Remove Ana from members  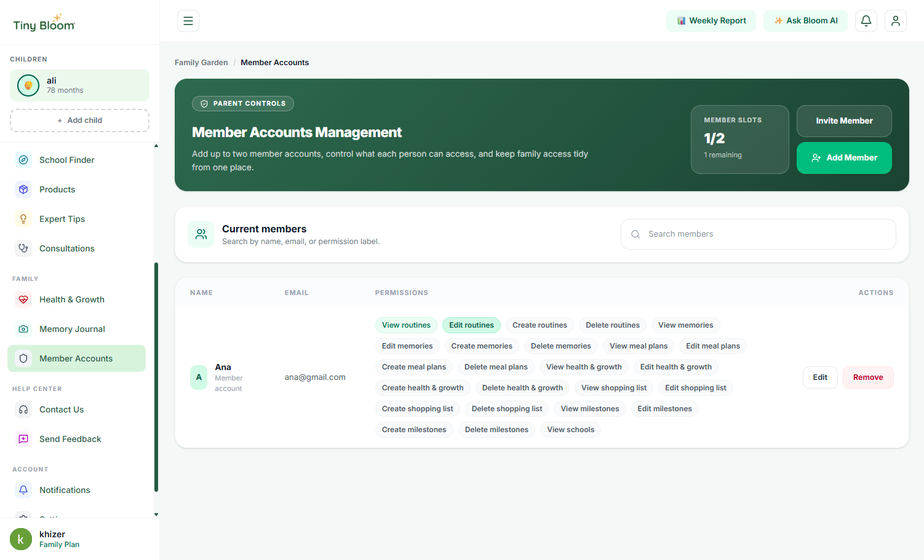coord(868,377)
